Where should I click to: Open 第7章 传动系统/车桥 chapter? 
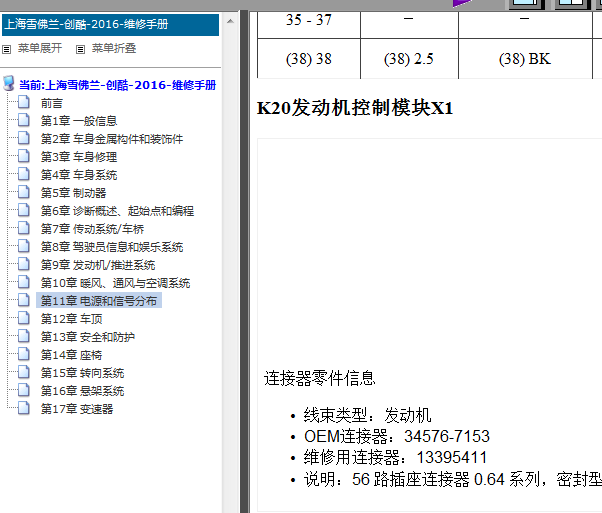pyautogui.click(x=92, y=229)
